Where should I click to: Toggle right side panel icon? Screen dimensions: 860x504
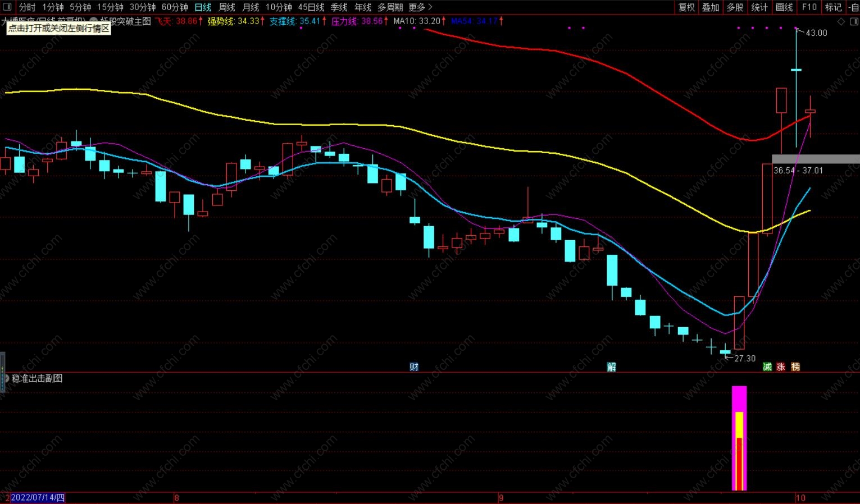854,21
